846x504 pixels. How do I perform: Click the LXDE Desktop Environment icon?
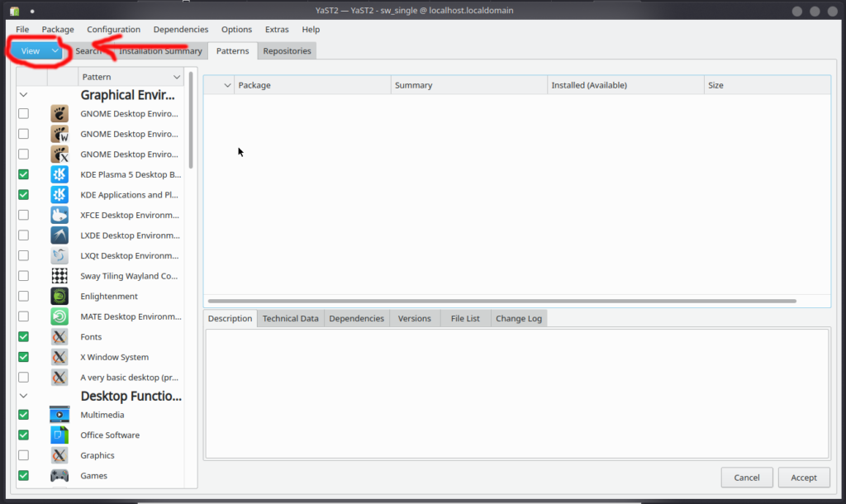(59, 235)
